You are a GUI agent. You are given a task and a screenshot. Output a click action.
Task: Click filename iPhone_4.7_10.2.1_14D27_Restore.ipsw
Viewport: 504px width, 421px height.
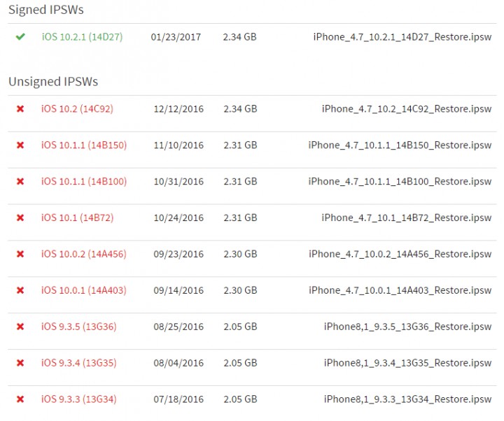point(402,36)
